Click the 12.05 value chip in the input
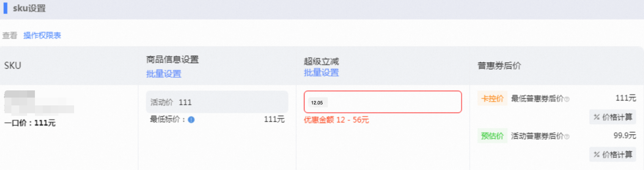The width and height of the screenshot is (644, 170). click(x=317, y=103)
